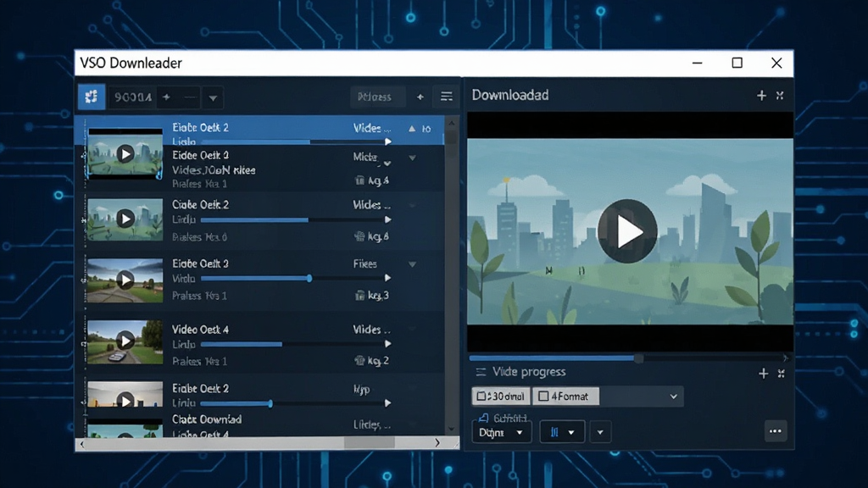Click the arrow ending Ciabe Oeik 2 progress bar

click(x=388, y=219)
